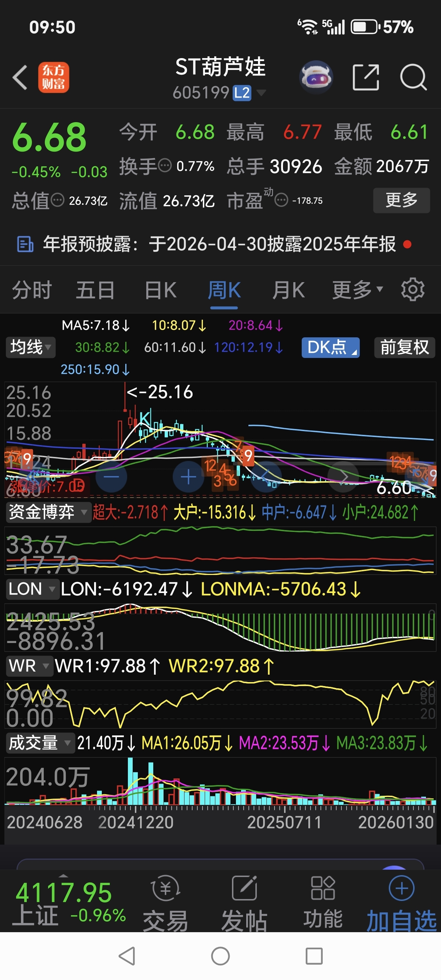Open the LON indicator dropdown
Viewport: 441px width, 980px height.
point(32,589)
